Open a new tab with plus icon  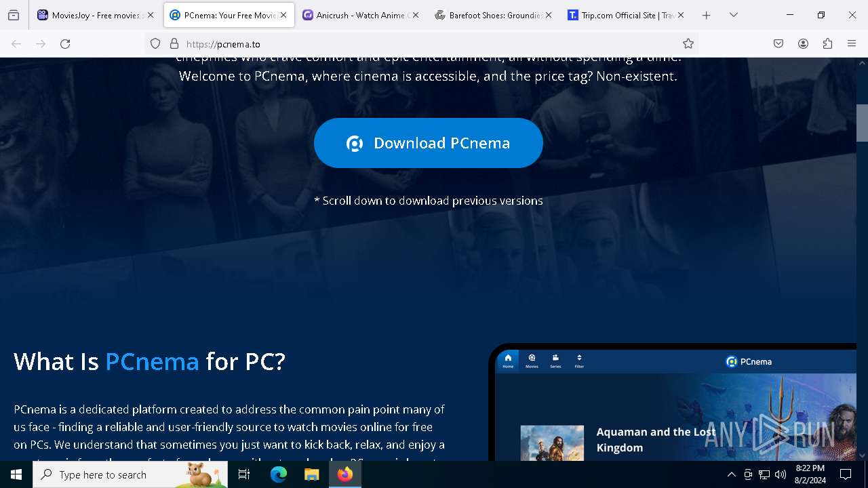click(x=707, y=15)
